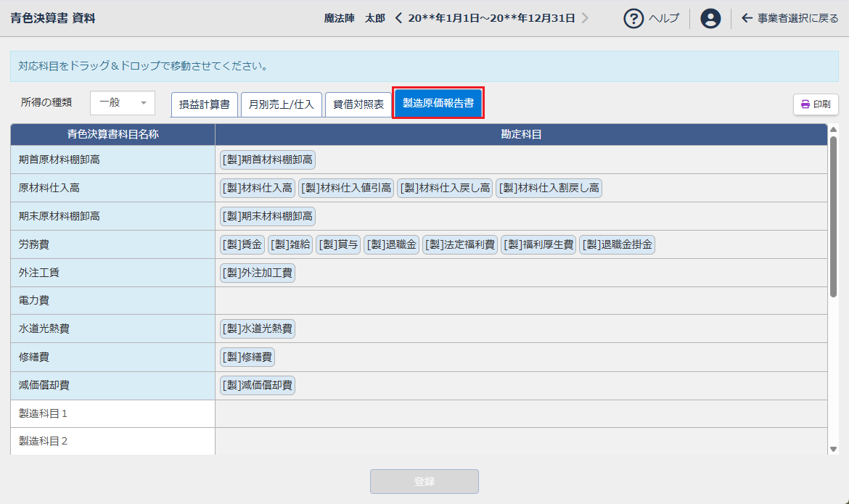Return via 事業者選択に戻る link
This screenshot has height=504, width=849.
789,18
